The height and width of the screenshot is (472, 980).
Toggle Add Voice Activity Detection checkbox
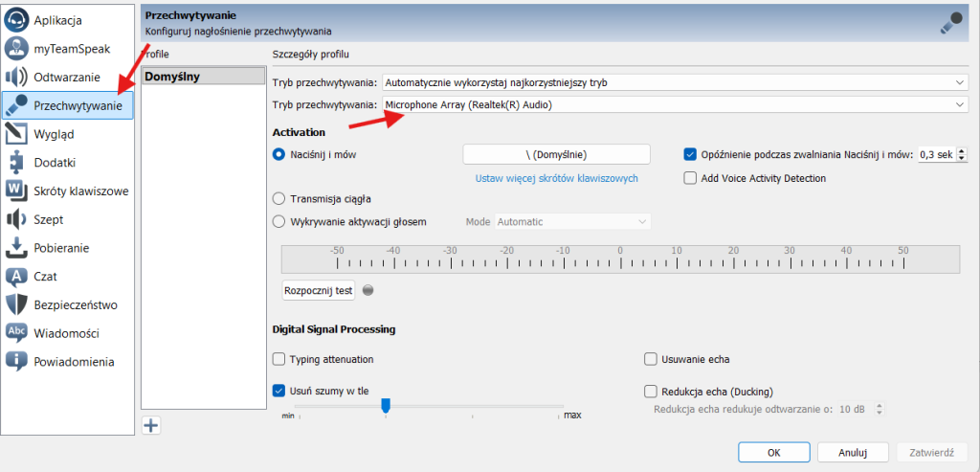pyautogui.click(x=690, y=178)
